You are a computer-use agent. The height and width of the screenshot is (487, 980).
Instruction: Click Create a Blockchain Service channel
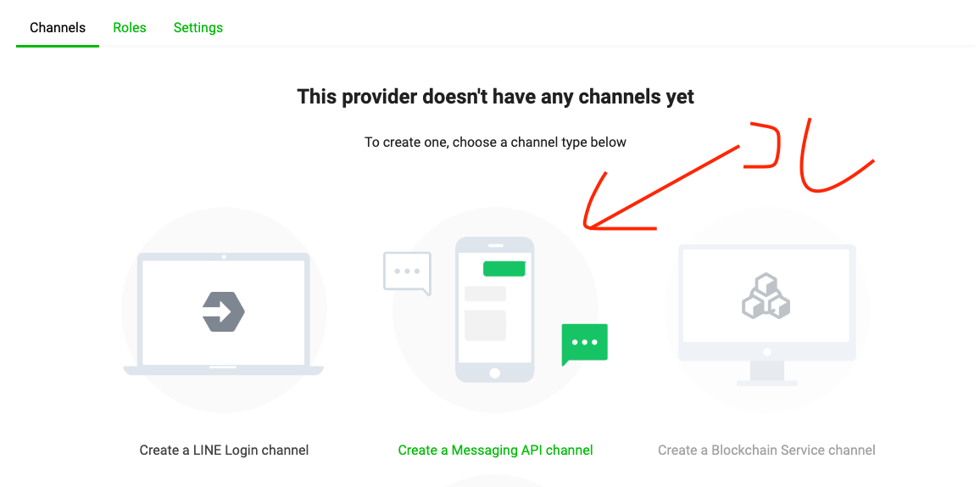(x=766, y=451)
